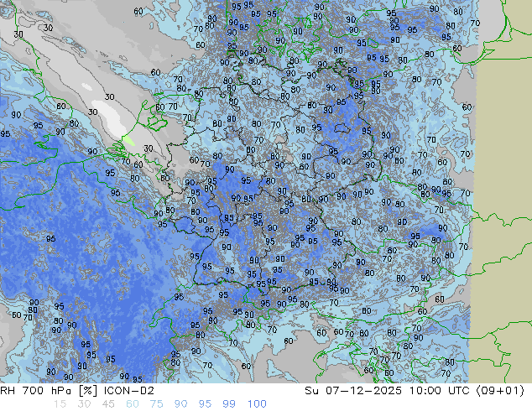Select legend value 95 in bottom color scale
The image size is (532, 411).
point(205,404)
